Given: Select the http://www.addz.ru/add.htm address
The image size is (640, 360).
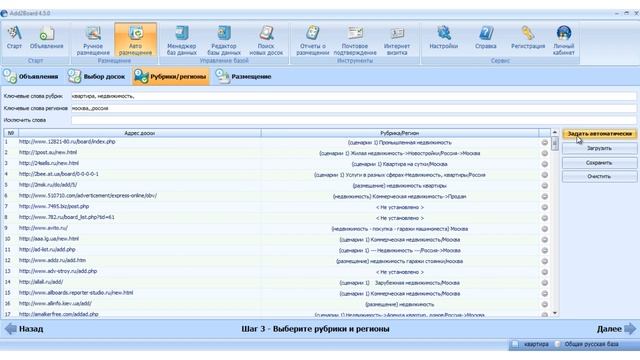Looking at the screenshot, I should 52,260.
